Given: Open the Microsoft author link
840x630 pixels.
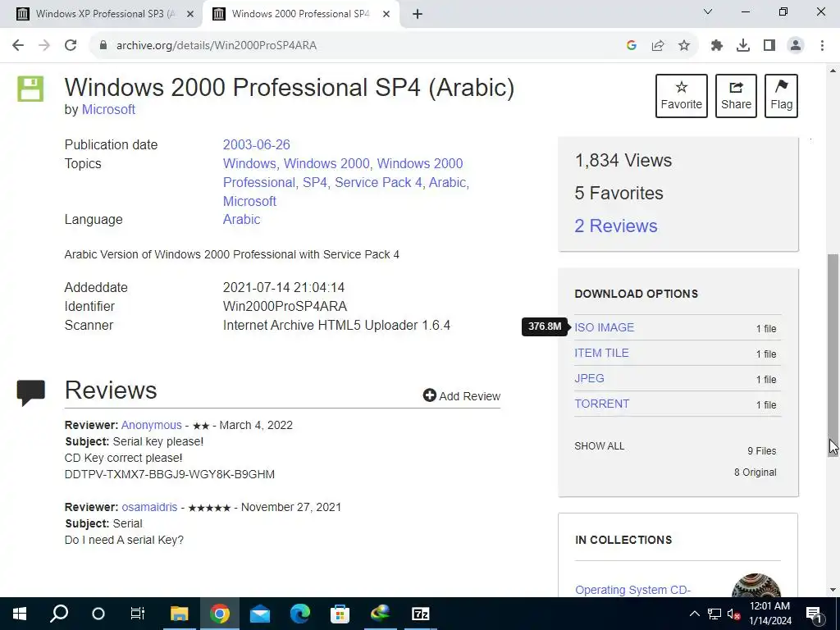Looking at the screenshot, I should (108, 109).
